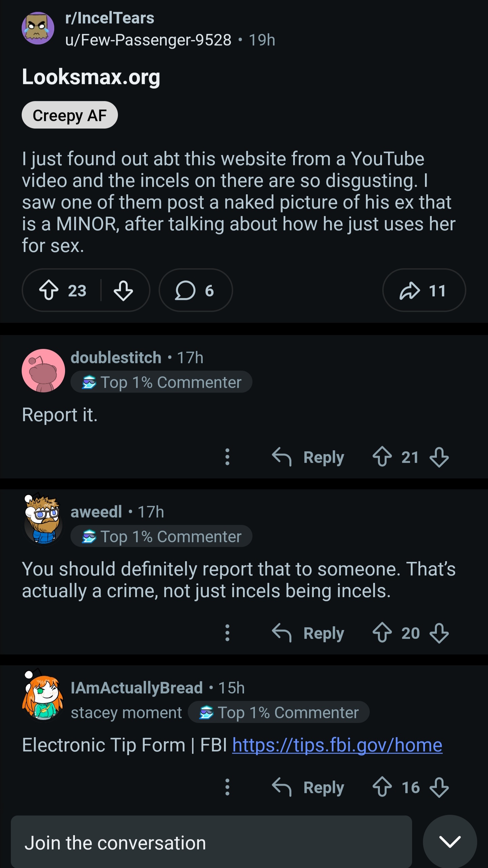Image resolution: width=488 pixels, height=868 pixels.
Task: Downvote doublestitch's comment
Action: pos(439,457)
